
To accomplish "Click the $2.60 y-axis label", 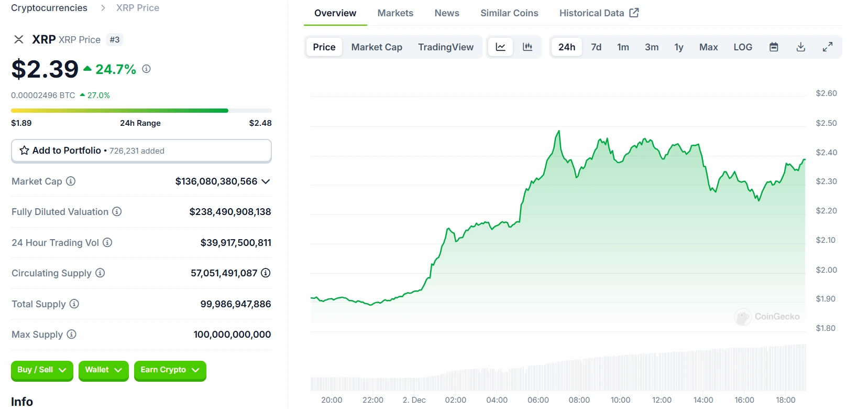I will [826, 93].
